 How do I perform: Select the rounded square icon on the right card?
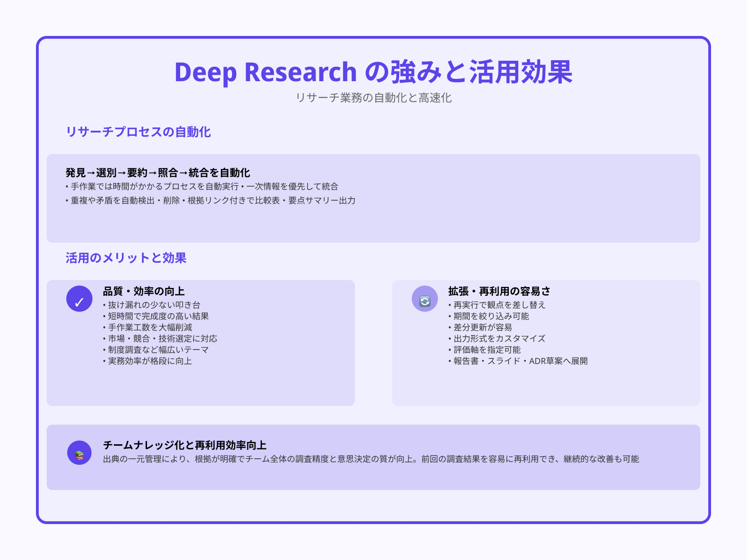tap(425, 301)
